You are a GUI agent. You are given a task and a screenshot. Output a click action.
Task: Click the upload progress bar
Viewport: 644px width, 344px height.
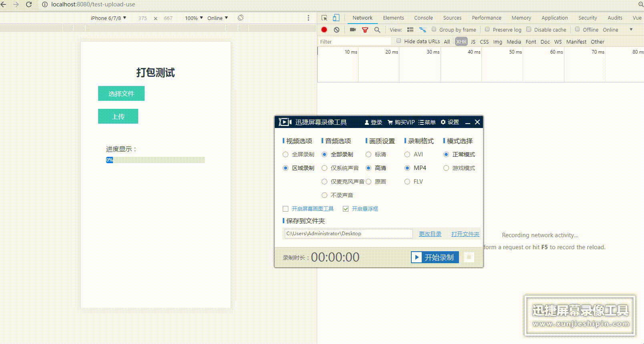tap(155, 160)
